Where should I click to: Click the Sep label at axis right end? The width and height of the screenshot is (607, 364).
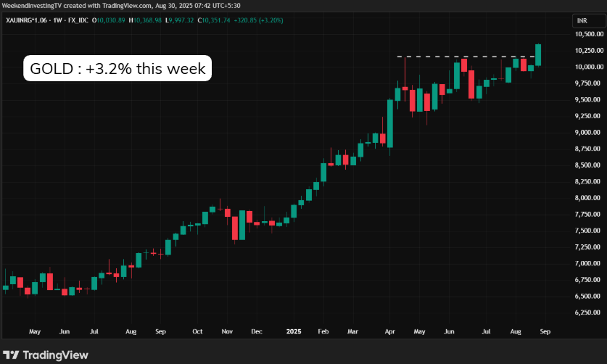pyautogui.click(x=545, y=331)
